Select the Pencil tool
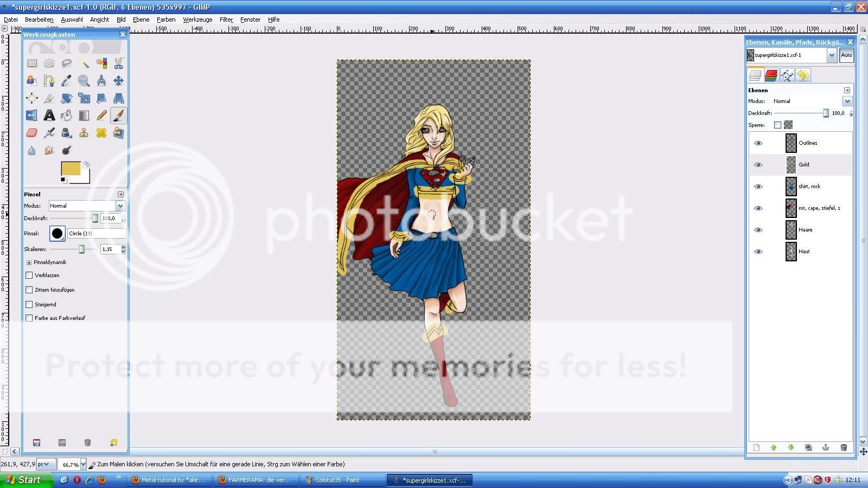Viewport: 868px width, 488px height. point(101,115)
